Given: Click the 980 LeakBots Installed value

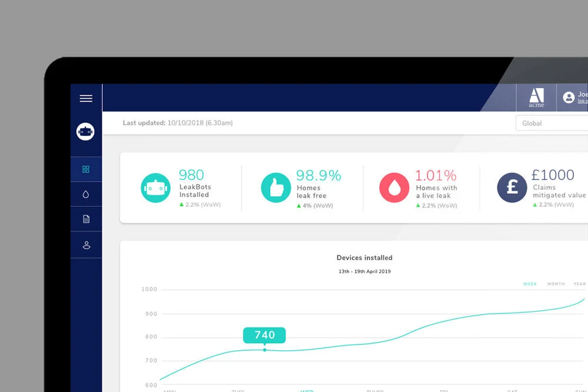Looking at the screenshot, I should [191, 175].
